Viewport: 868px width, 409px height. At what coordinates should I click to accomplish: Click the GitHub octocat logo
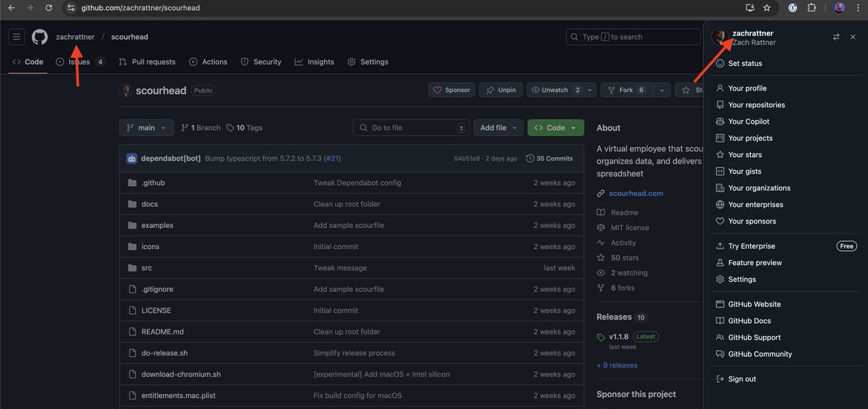pos(40,37)
